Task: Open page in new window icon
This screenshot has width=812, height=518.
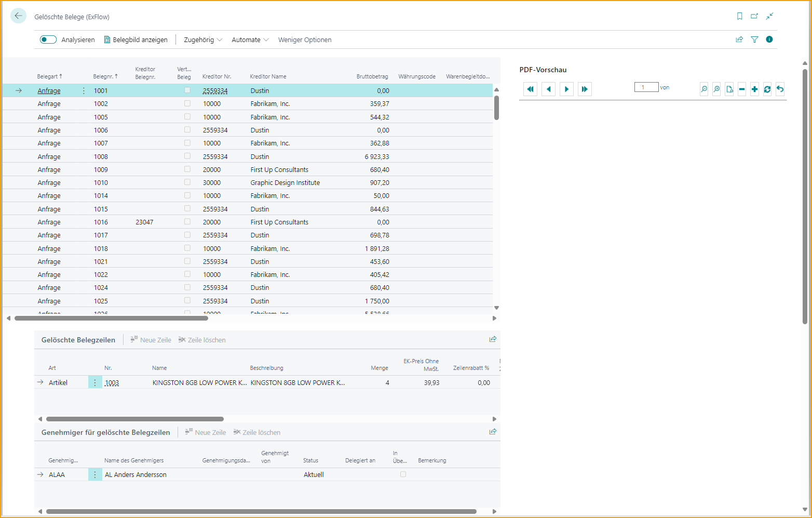Action: (754, 16)
